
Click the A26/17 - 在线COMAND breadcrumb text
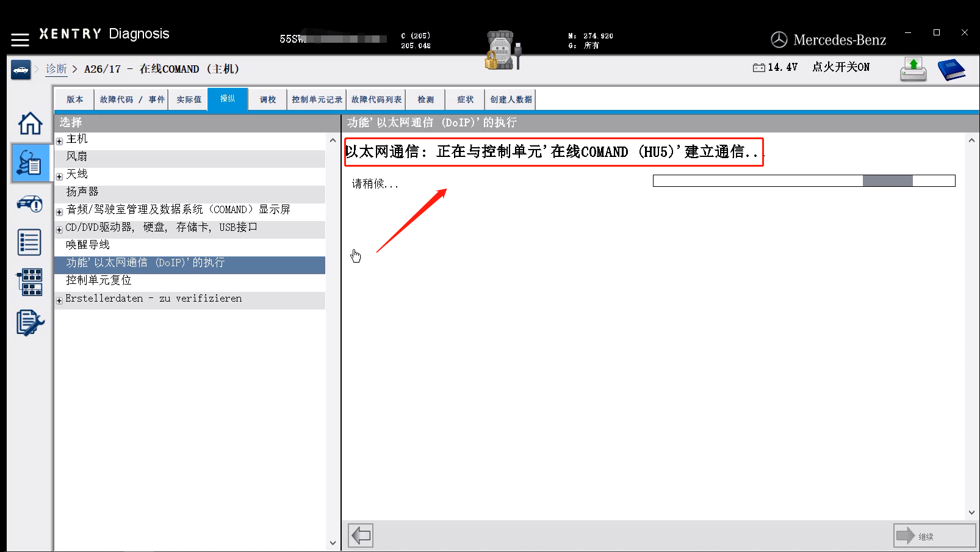click(162, 69)
